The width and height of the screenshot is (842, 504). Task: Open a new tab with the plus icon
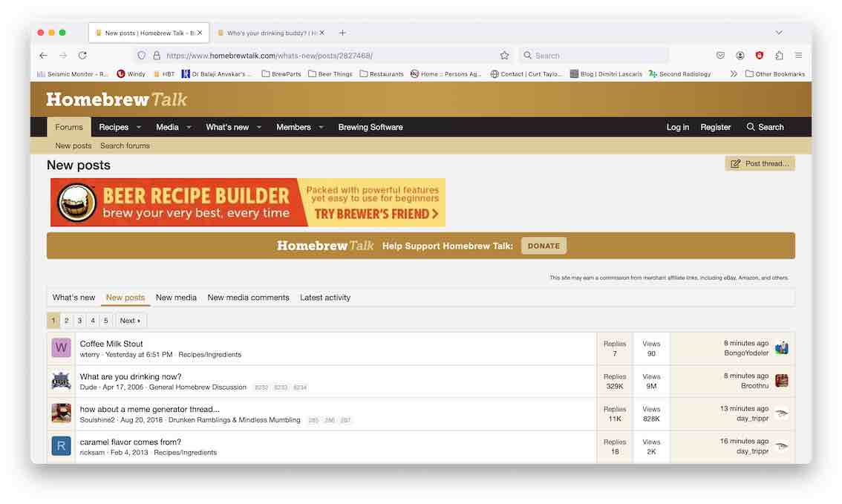342,33
